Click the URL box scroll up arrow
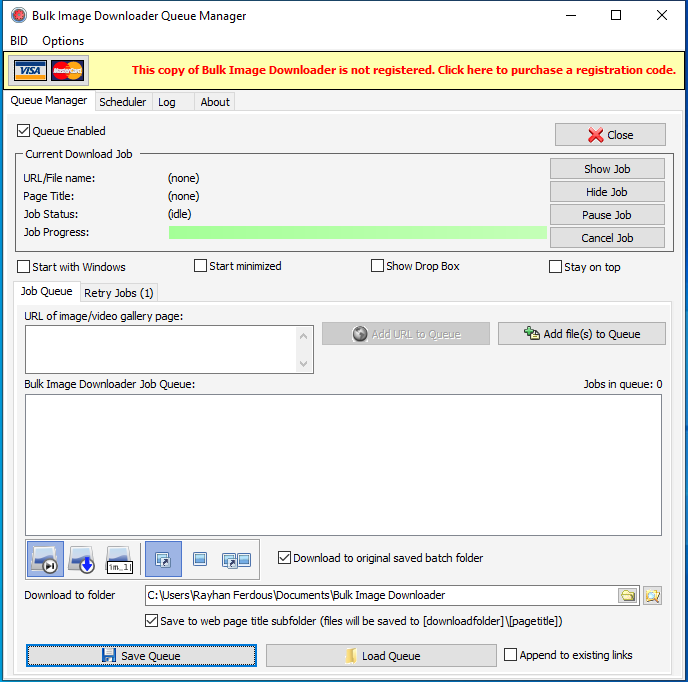688x682 pixels. click(x=304, y=336)
